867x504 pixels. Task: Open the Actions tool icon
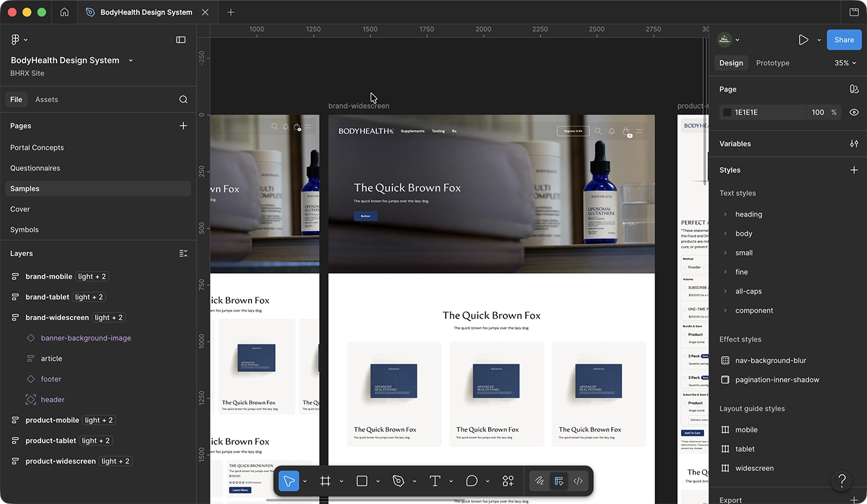click(508, 481)
